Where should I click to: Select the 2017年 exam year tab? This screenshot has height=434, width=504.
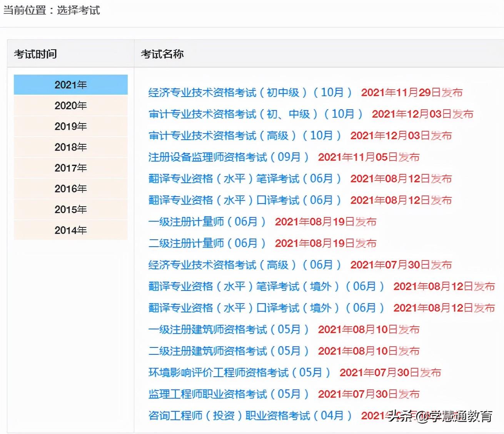coord(71,168)
